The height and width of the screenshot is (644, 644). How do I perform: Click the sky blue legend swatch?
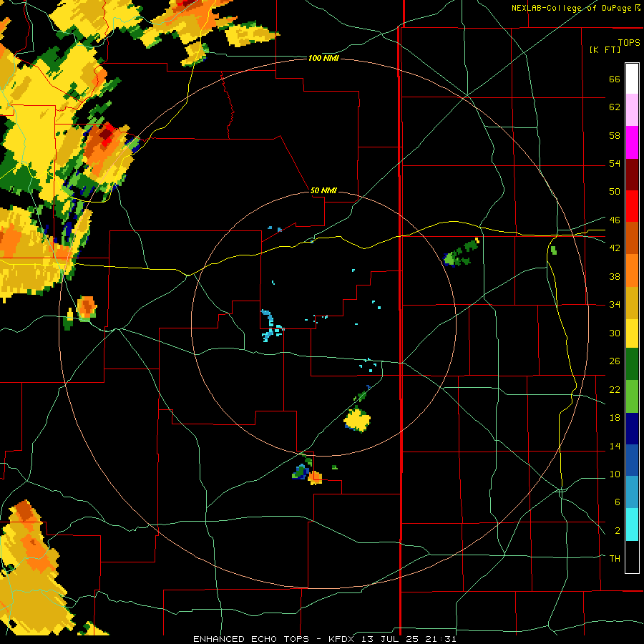[632, 492]
